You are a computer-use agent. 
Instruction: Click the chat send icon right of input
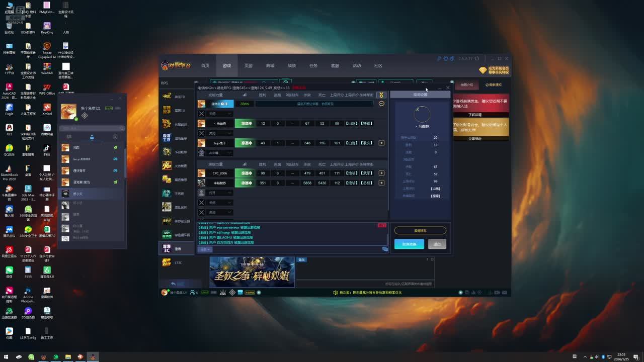[385, 249]
